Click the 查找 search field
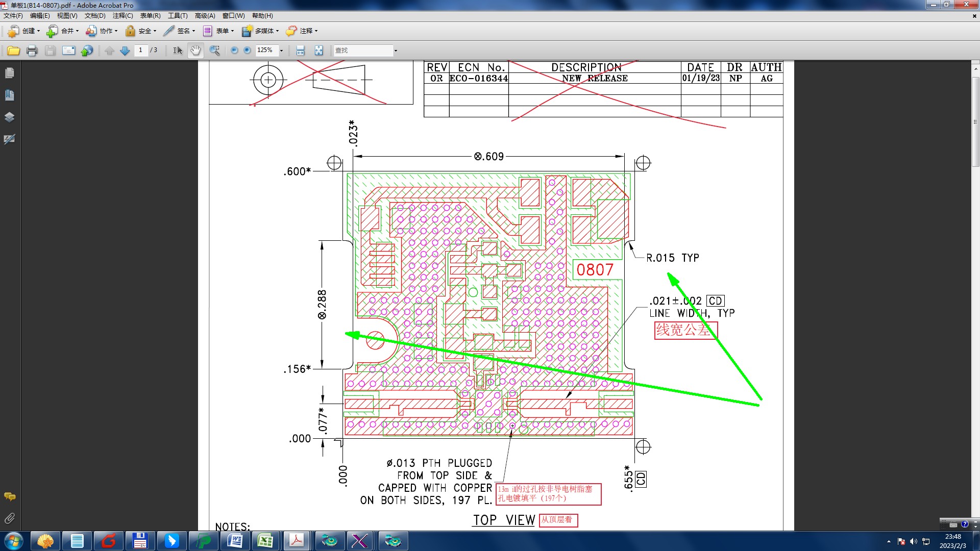The width and height of the screenshot is (980, 551). [x=363, y=50]
